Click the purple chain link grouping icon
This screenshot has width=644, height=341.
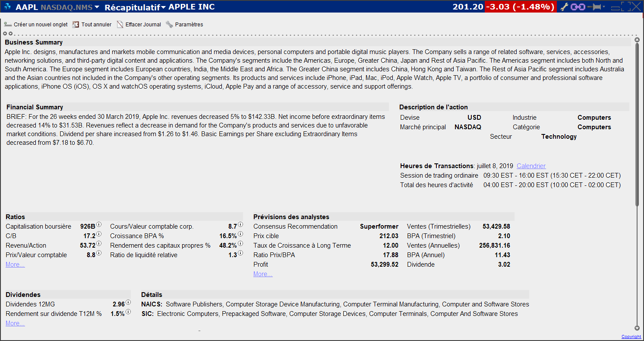tap(578, 6)
